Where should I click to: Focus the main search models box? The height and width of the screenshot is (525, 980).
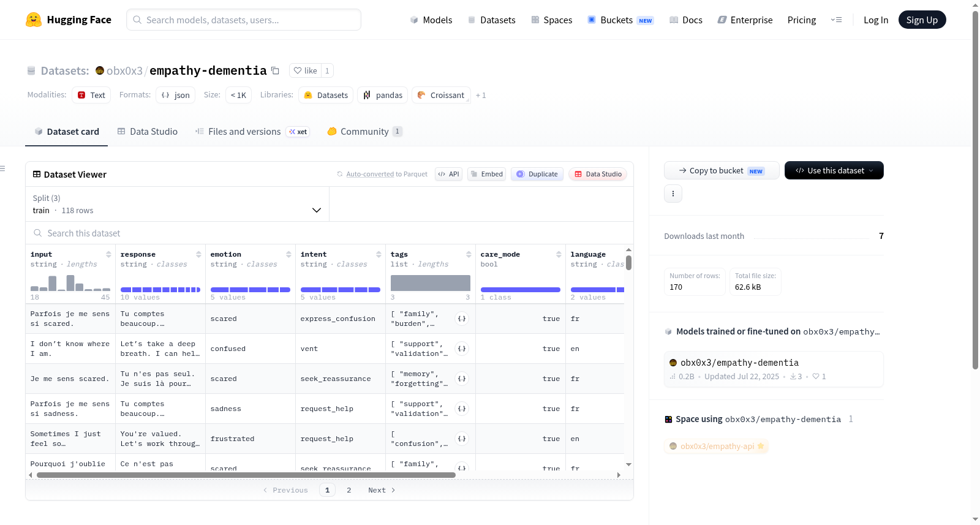[244, 20]
